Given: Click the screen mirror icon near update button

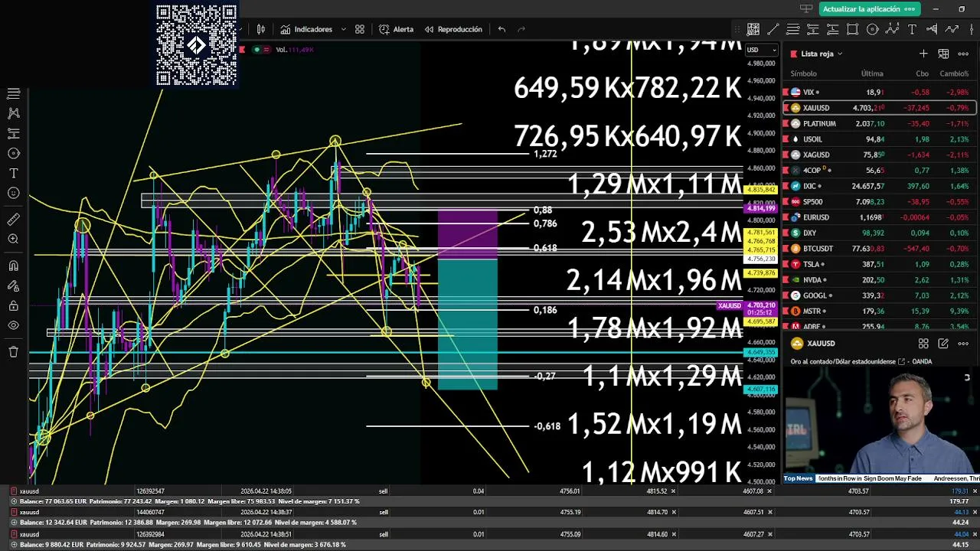Looking at the screenshot, I should [805, 8].
